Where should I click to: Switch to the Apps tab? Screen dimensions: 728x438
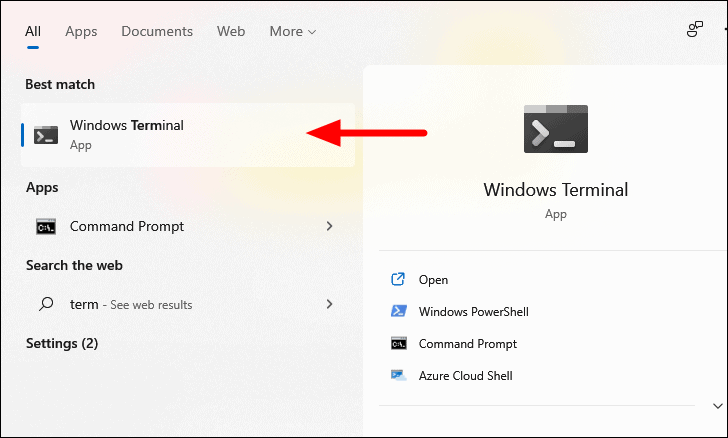pos(81,31)
